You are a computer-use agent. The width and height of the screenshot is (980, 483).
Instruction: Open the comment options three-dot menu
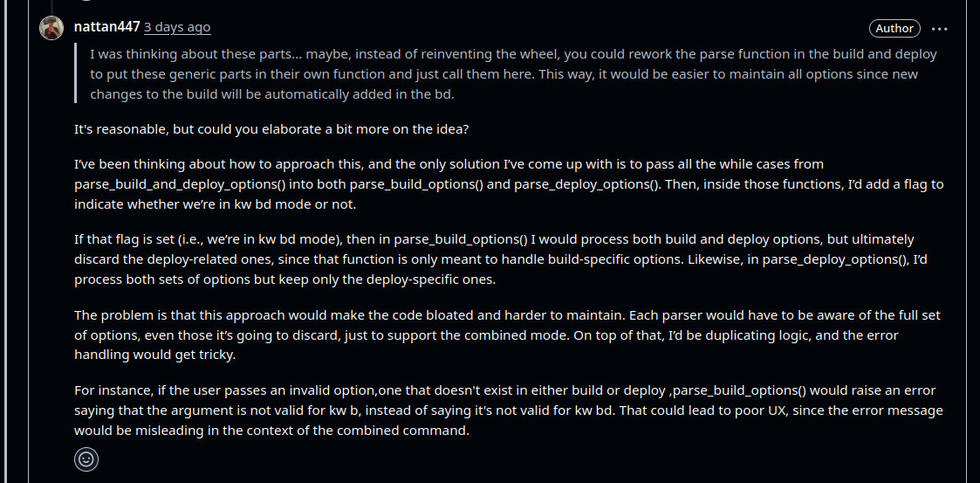(939, 28)
